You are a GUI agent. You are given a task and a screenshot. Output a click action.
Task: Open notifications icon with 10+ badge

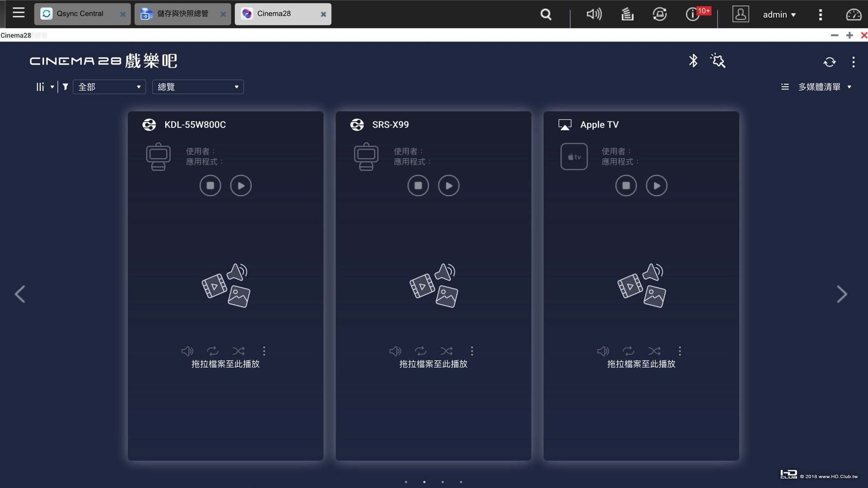[693, 14]
